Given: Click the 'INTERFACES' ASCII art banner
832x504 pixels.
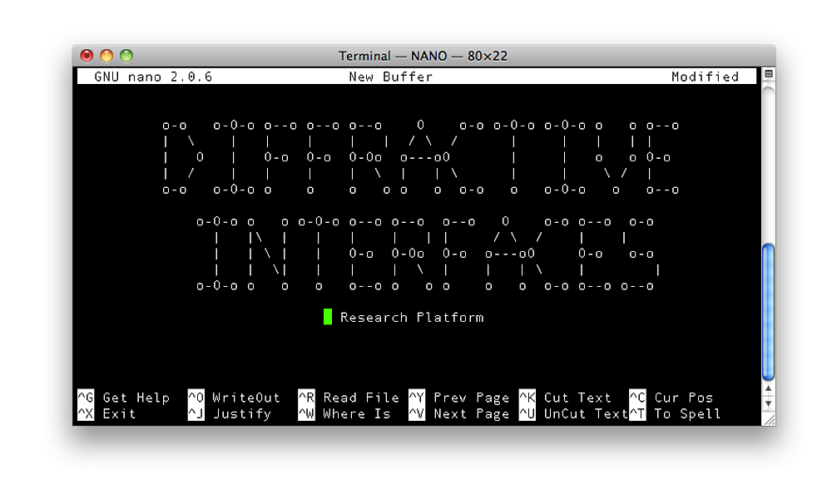Looking at the screenshot, I should [x=428, y=254].
